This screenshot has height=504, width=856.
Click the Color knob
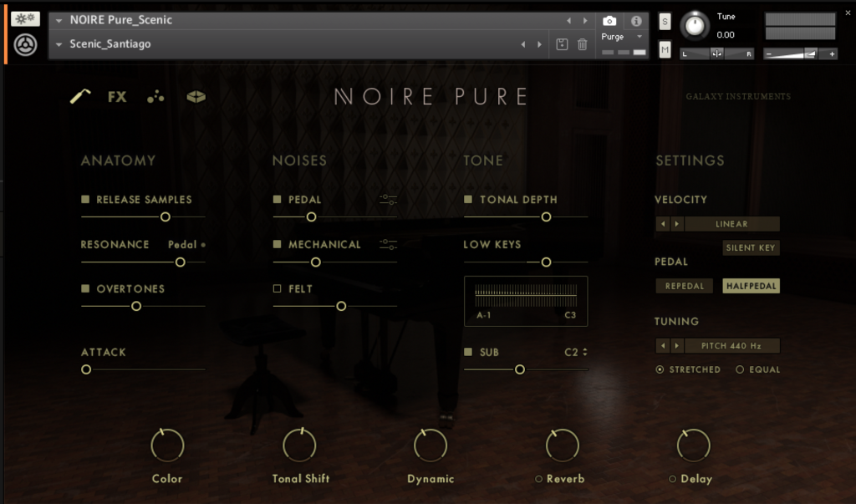[x=167, y=445]
